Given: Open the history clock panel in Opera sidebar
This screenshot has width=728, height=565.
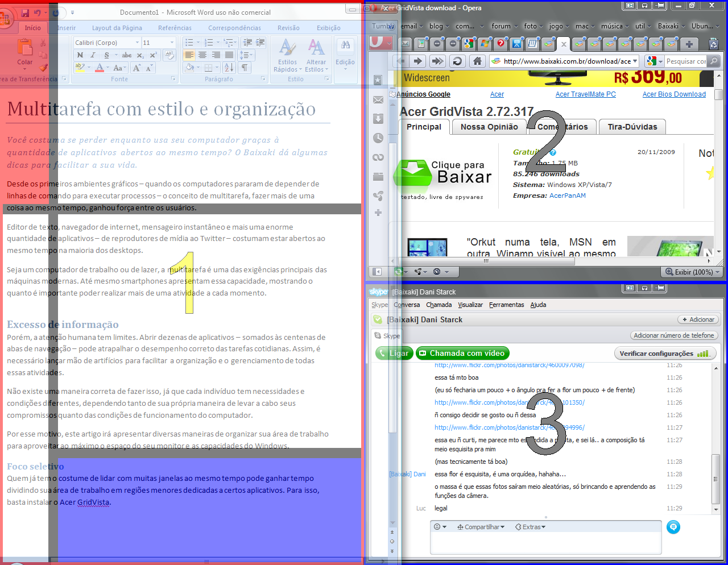Looking at the screenshot, I should pyautogui.click(x=378, y=138).
